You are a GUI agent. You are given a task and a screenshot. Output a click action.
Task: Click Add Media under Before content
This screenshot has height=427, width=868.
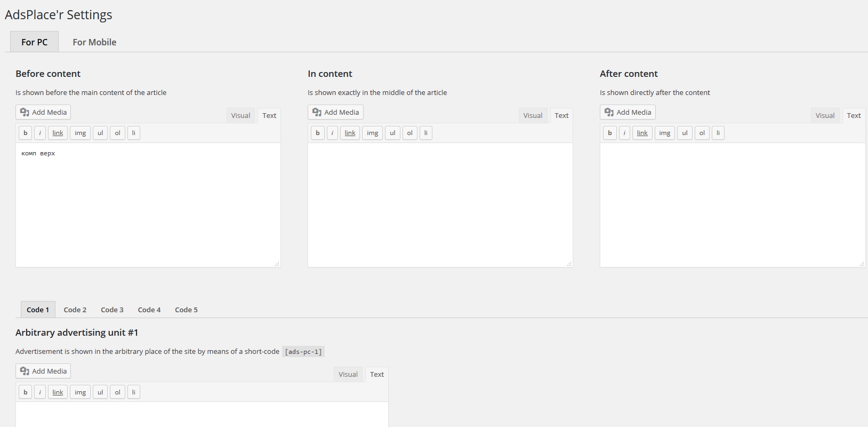pos(43,112)
